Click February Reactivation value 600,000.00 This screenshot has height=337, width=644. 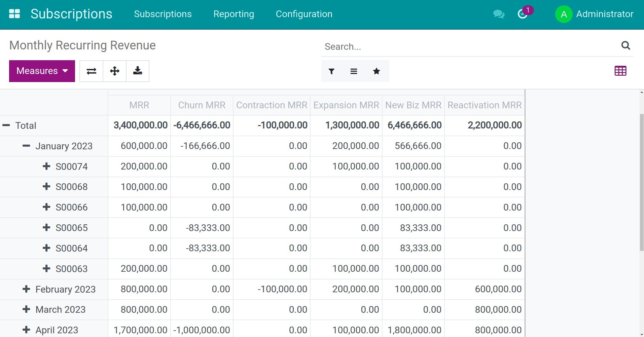[x=498, y=289]
